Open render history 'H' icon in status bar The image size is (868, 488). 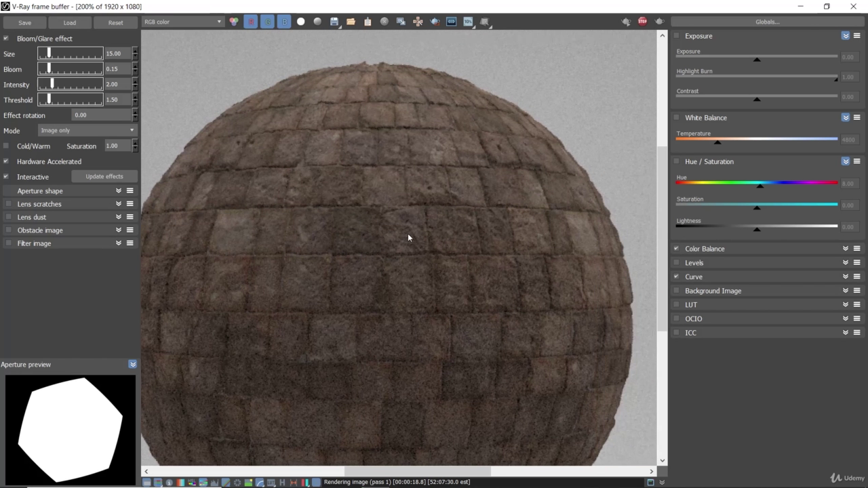click(282, 483)
